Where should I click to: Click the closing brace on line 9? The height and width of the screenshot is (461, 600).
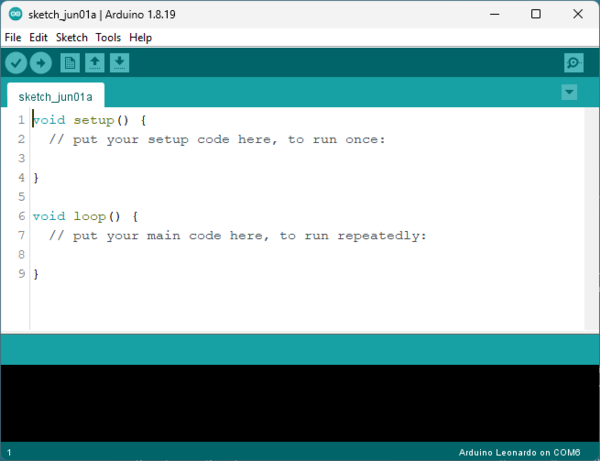(x=36, y=274)
